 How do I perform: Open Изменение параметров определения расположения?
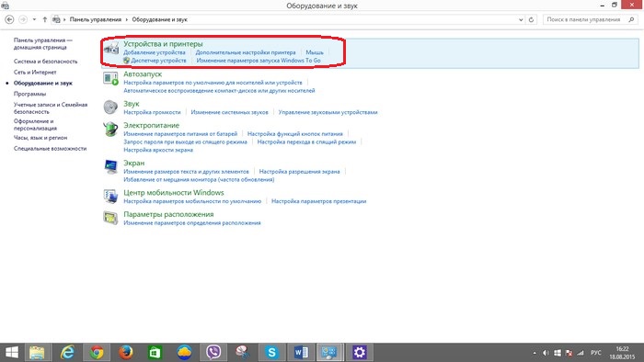[x=192, y=222]
